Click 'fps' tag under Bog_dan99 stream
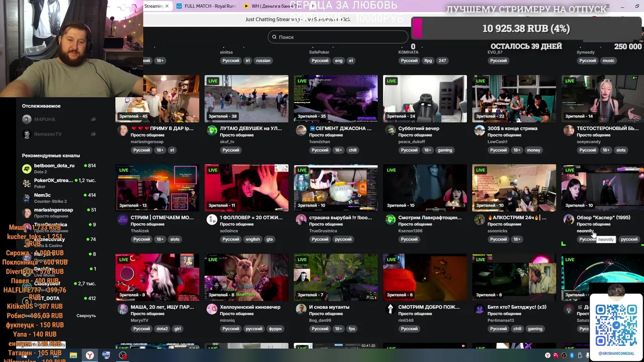Screen dimensions: 644x362 click(x=352, y=329)
